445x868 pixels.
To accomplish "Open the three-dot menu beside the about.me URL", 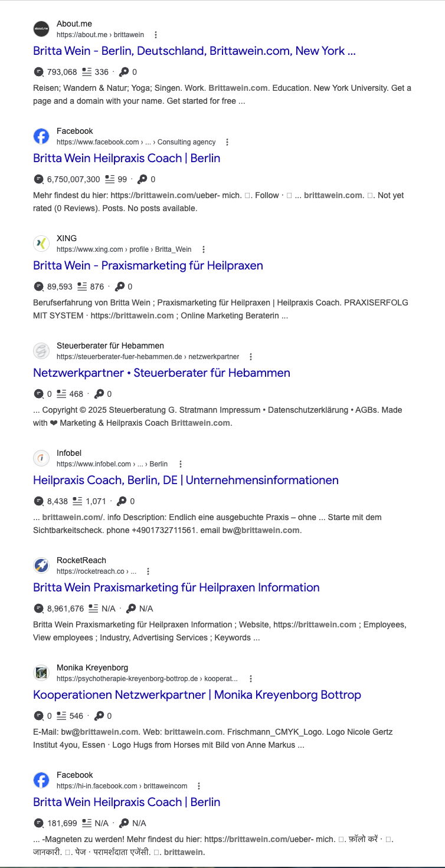I will click(x=155, y=35).
